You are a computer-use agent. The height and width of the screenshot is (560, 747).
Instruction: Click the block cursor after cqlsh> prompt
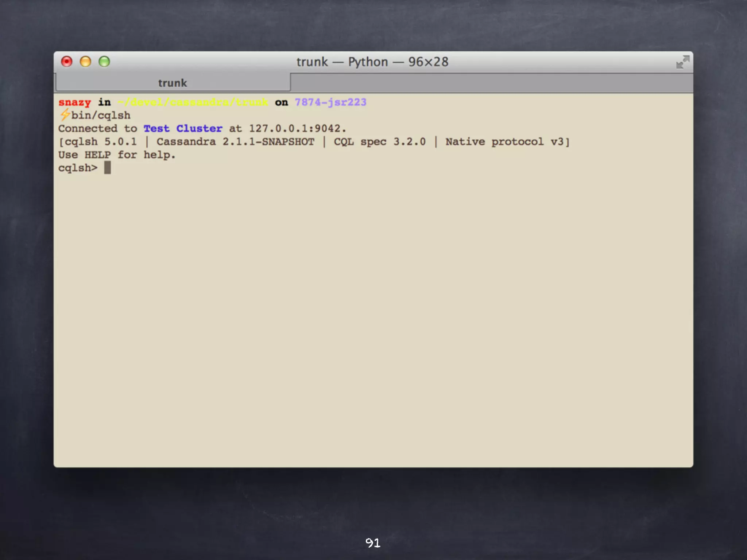107,168
